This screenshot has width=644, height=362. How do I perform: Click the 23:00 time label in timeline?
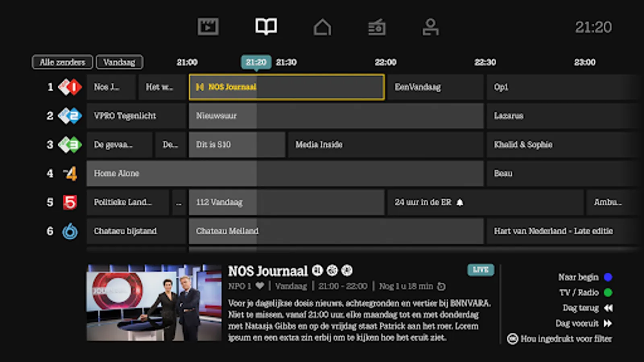pyautogui.click(x=585, y=62)
